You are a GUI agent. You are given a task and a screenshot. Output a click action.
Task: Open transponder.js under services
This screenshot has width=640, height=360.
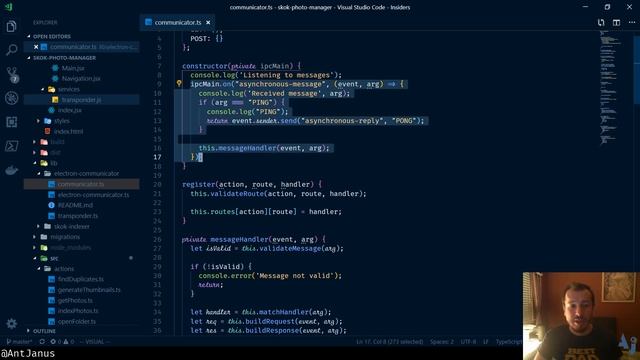pyautogui.click(x=81, y=100)
